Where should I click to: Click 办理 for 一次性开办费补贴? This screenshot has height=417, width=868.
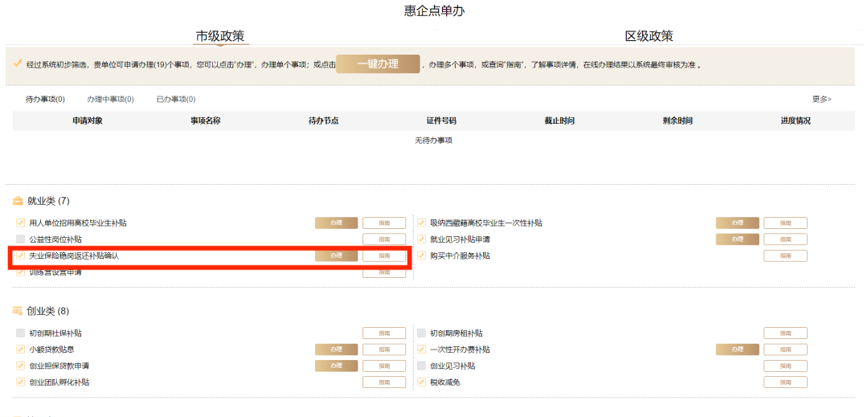pyautogui.click(x=737, y=350)
